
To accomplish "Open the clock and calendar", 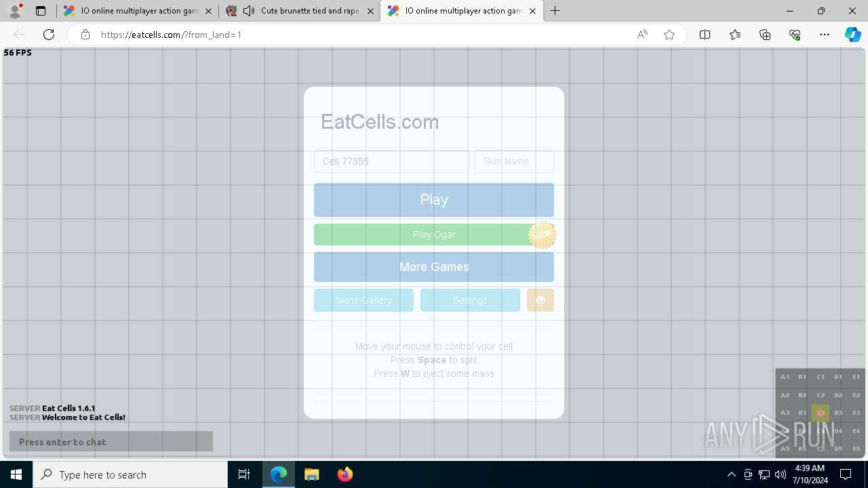I will tap(810, 474).
